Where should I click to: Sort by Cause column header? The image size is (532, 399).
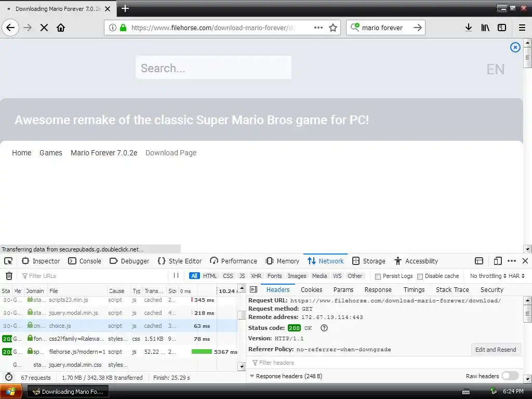click(x=119, y=291)
